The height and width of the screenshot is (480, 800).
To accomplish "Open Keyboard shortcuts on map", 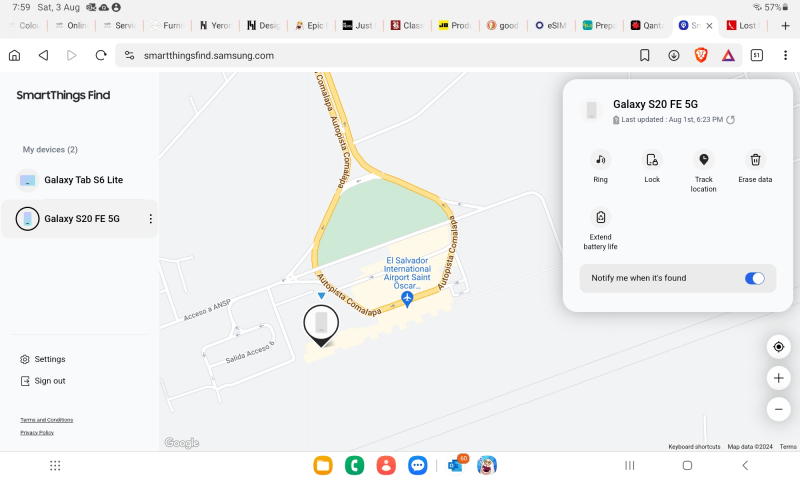I will pos(694,446).
